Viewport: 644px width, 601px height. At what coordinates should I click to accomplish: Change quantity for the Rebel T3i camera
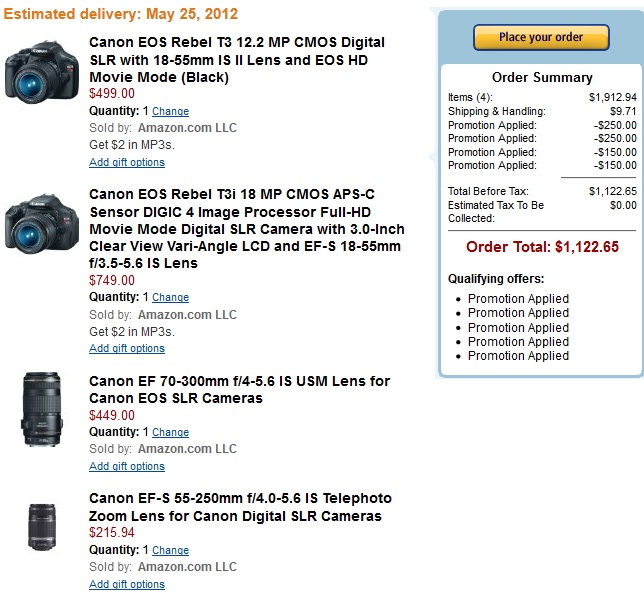coord(170,298)
